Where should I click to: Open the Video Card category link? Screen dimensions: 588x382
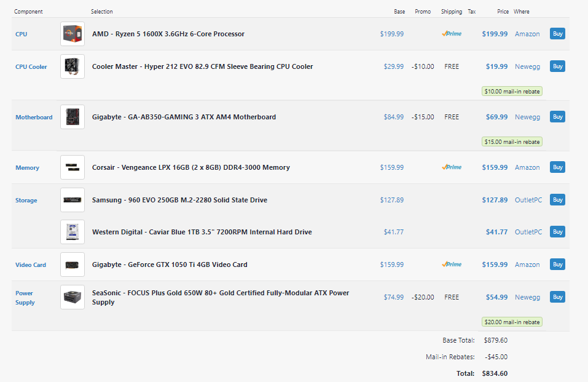(31, 265)
